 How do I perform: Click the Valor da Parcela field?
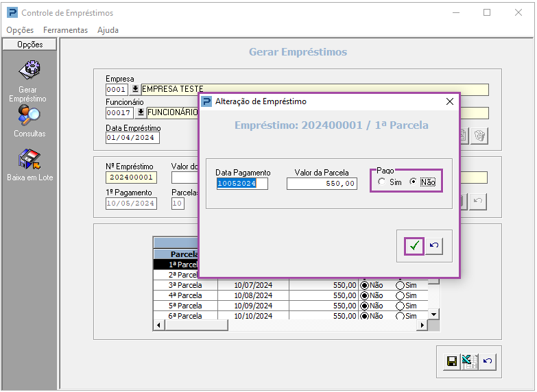tap(322, 184)
